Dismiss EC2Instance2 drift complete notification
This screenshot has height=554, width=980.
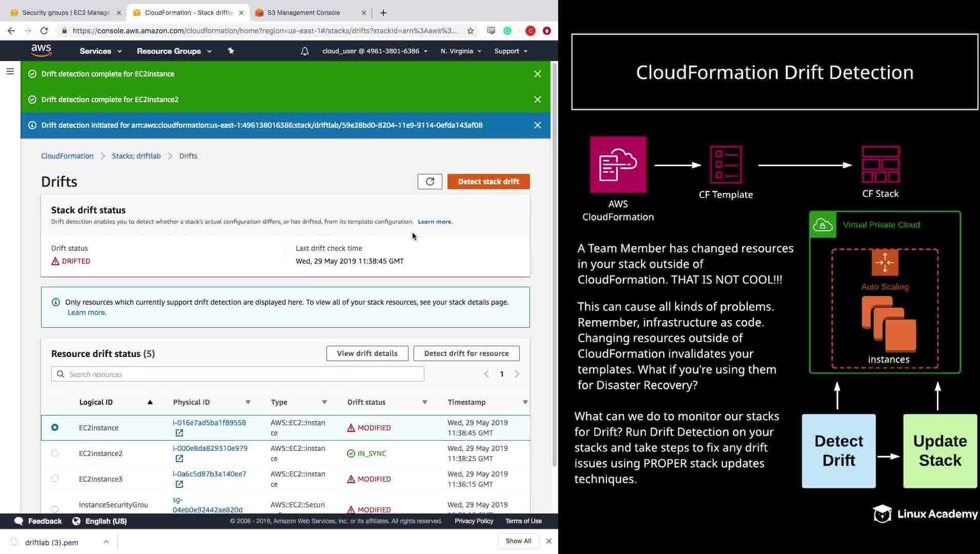(537, 100)
